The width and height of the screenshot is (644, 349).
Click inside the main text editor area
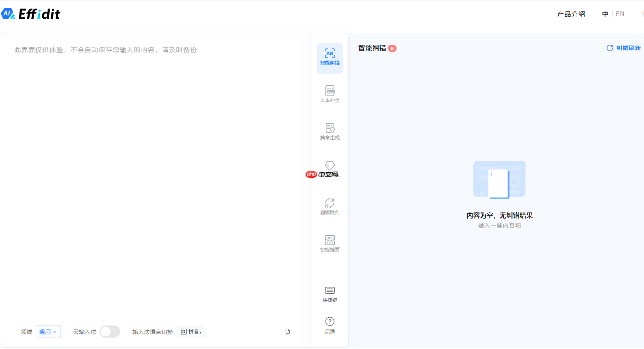(x=156, y=179)
